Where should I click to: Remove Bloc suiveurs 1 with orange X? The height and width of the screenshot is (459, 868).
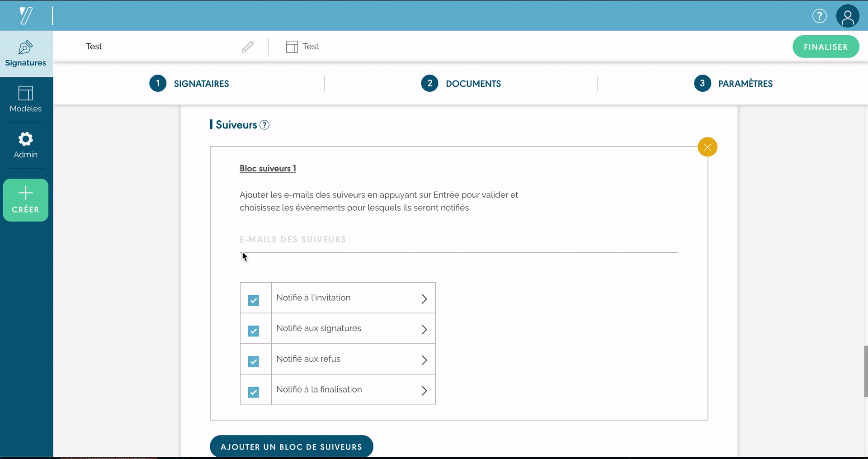pos(707,147)
